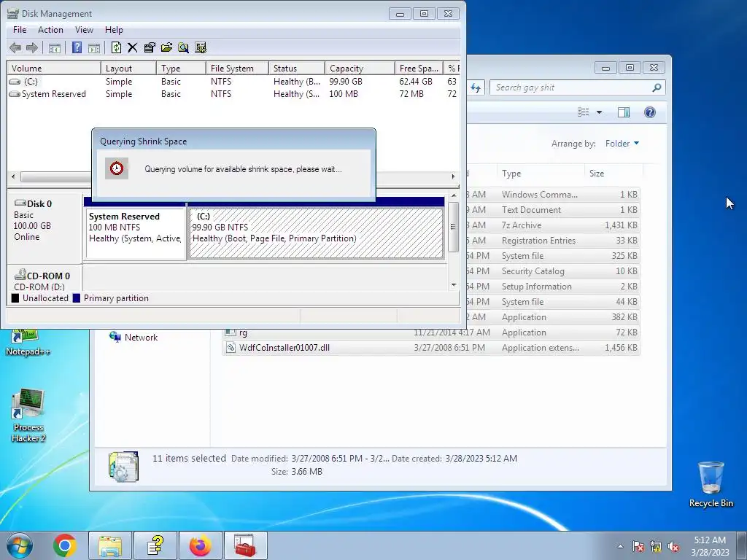The width and height of the screenshot is (747, 560).
Task: Sort by the Capacity column header
Action: pos(360,68)
